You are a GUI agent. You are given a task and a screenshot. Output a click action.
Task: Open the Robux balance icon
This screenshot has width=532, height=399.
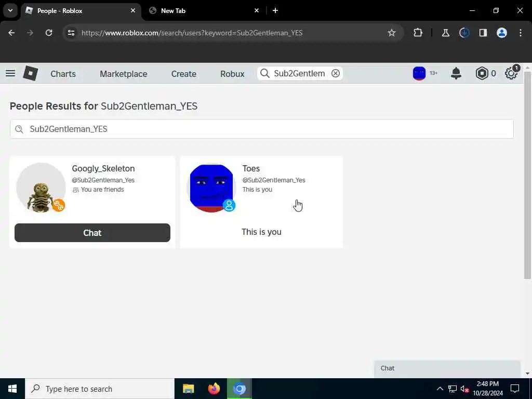tap(482, 73)
